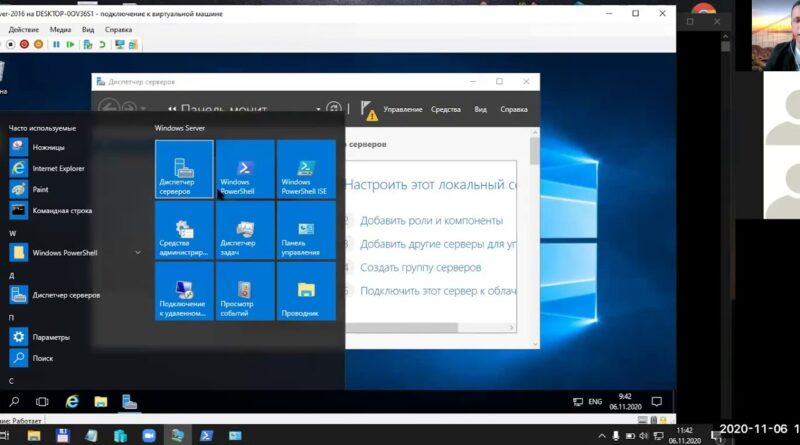Image resolution: width=800 pixels, height=445 pixels.
Task: Open the Действие menu in VM window
Action: click(23, 30)
